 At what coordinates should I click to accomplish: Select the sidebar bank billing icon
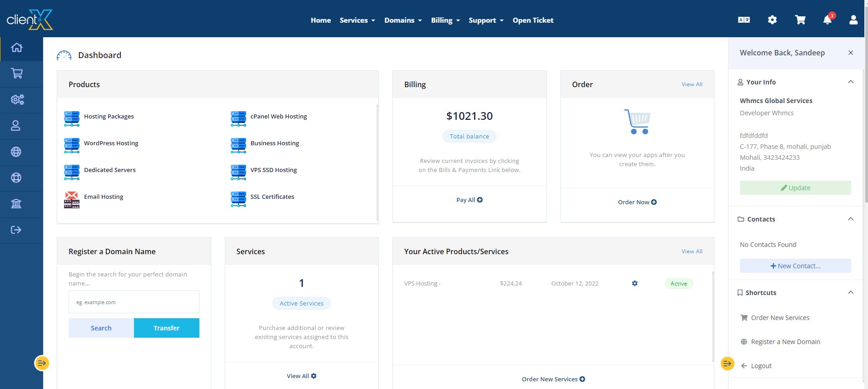click(16, 204)
